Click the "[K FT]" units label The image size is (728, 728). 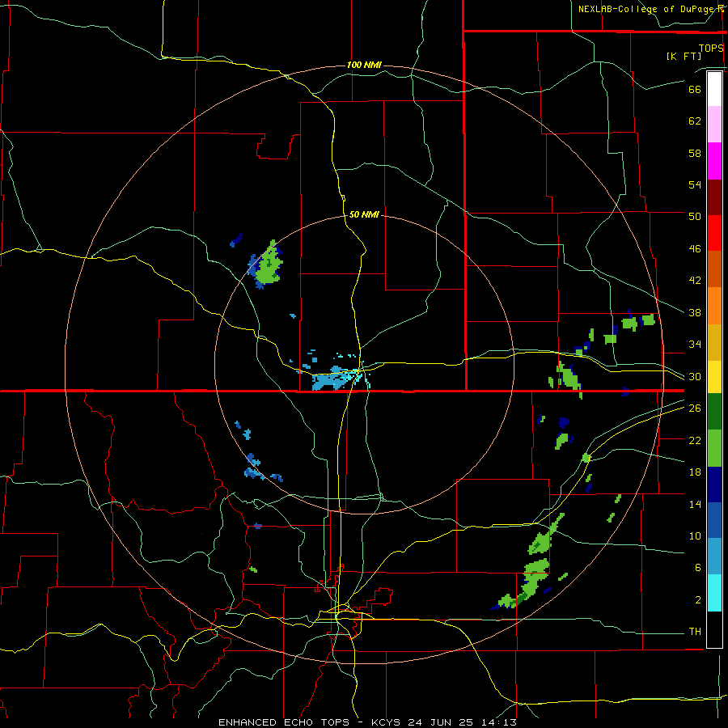point(684,56)
